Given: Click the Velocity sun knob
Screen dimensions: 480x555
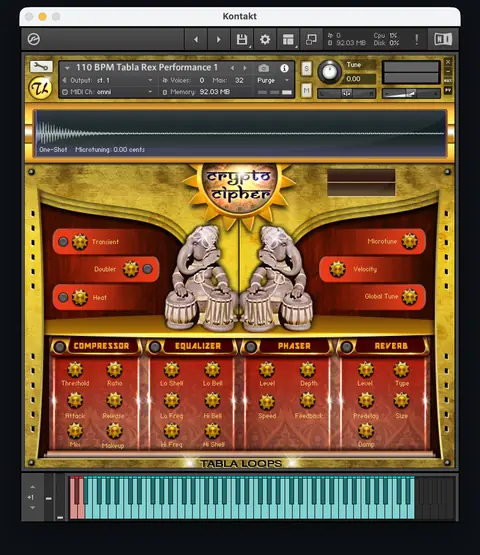Looking at the screenshot, I should tap(337, 269).
